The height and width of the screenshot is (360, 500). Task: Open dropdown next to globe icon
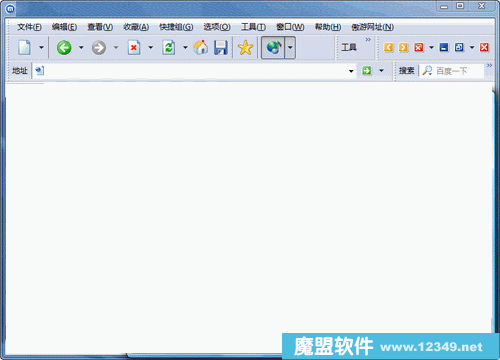(290, 48)
